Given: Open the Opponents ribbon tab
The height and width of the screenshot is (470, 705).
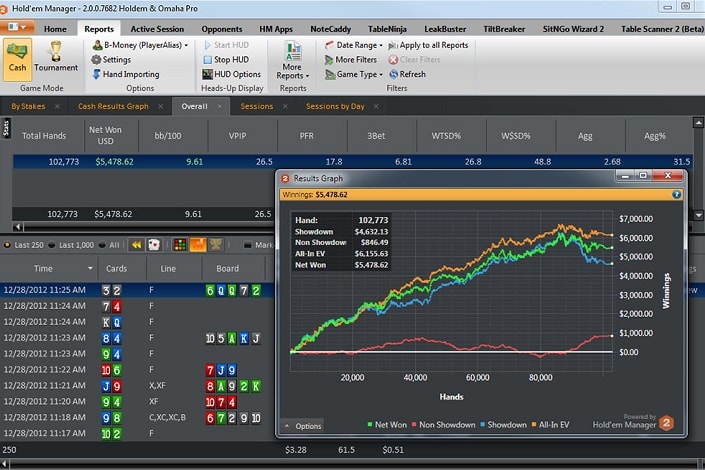Looking at the screenshot, I should [x=221, y=29].
